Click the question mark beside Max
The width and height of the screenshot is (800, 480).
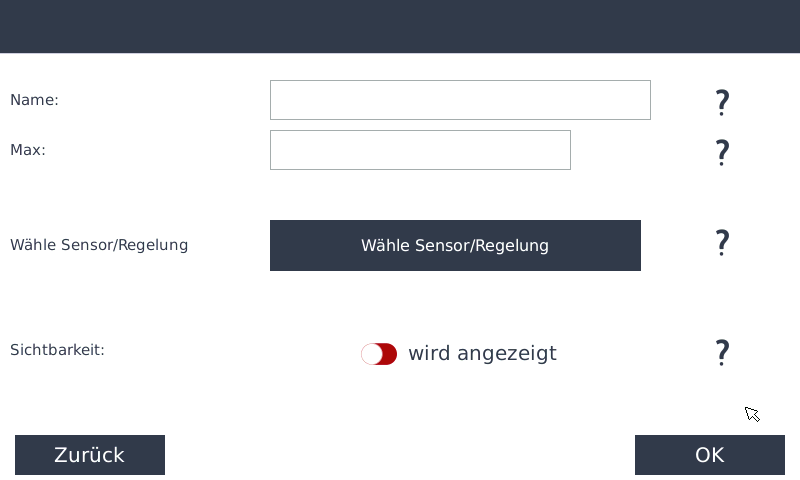click(x=722, y=152)
